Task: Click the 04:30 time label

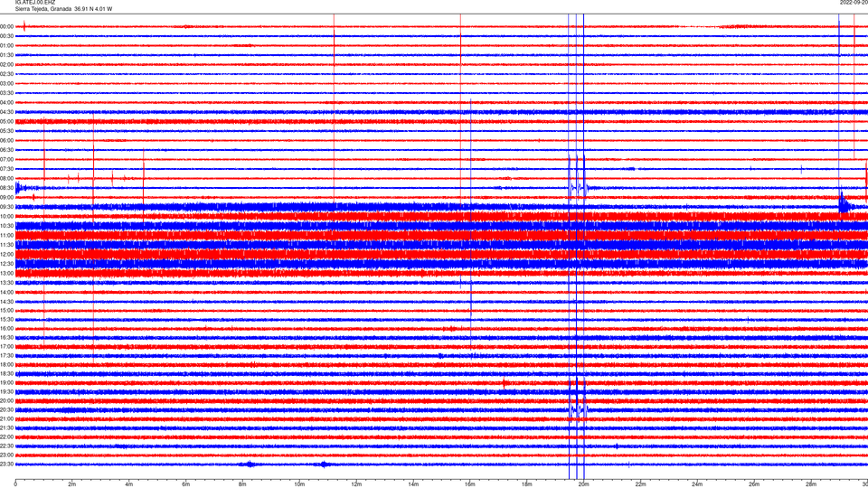Action: point(6,112)
